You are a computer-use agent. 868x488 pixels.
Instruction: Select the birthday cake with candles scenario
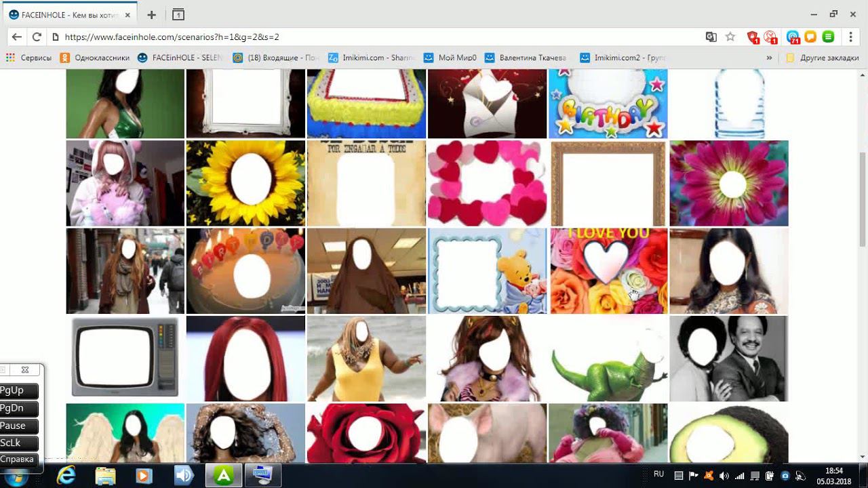[245, 271]
